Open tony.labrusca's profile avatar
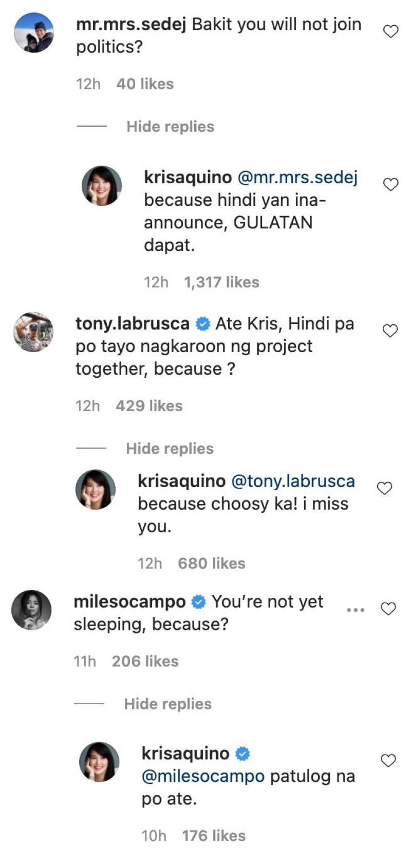 (33, 332)
